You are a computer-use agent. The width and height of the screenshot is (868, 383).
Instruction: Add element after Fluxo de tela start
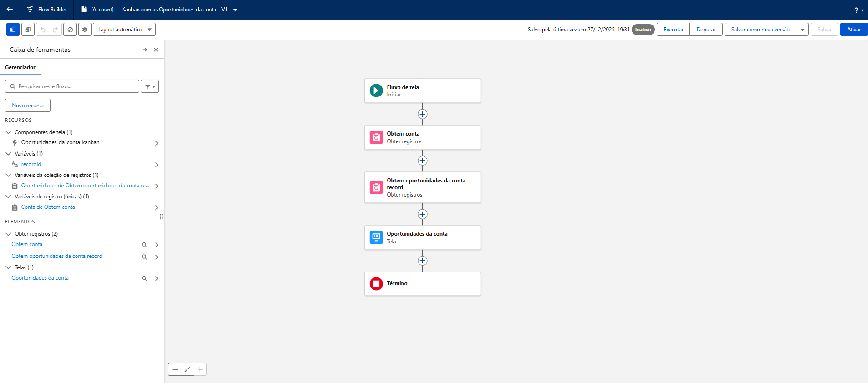423,114
